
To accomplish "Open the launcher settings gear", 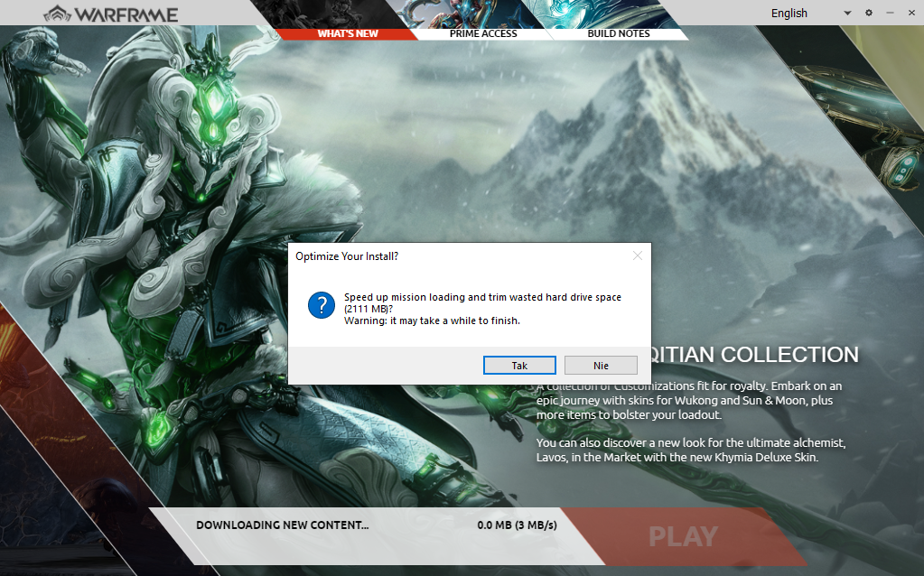I will (869, 13).
